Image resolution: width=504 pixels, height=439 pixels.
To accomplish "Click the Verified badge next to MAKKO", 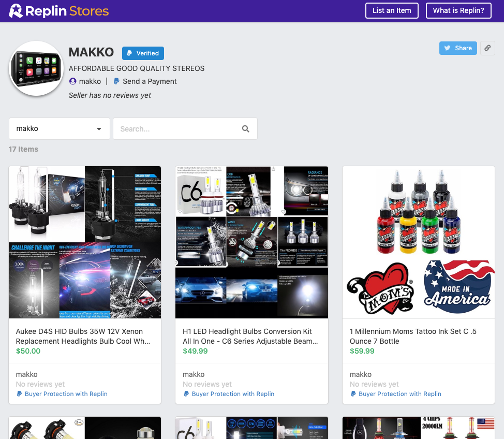I will [x=143, y=53].
